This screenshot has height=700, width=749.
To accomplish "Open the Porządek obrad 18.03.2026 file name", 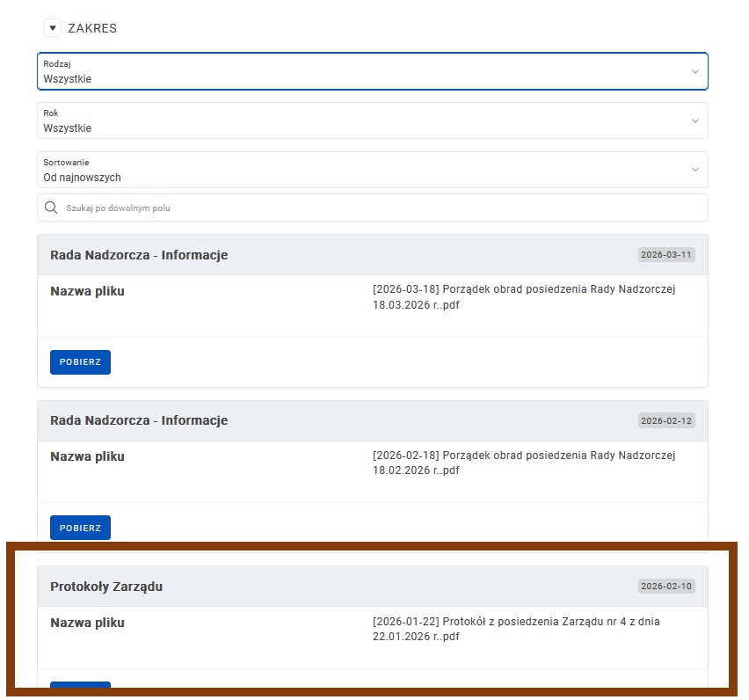I will click(523, 297).
